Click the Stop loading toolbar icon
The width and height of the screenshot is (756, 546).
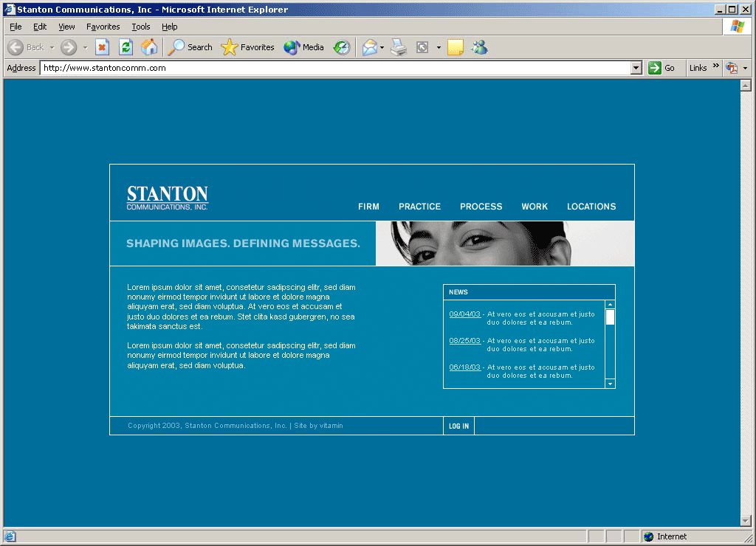pos(103,47)
